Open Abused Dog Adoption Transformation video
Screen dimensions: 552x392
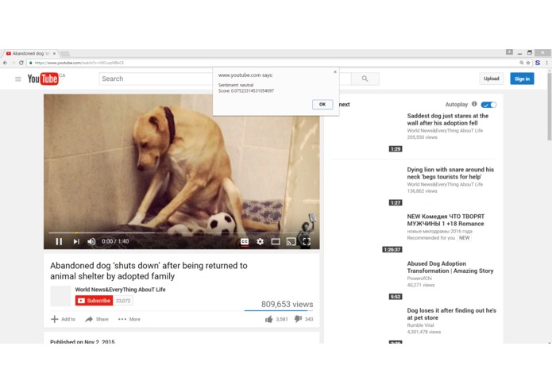click(x=450, y=267)
